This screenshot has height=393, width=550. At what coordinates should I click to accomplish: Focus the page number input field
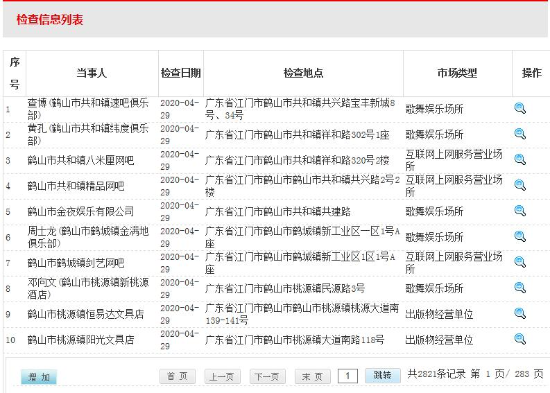pos(348,376)
